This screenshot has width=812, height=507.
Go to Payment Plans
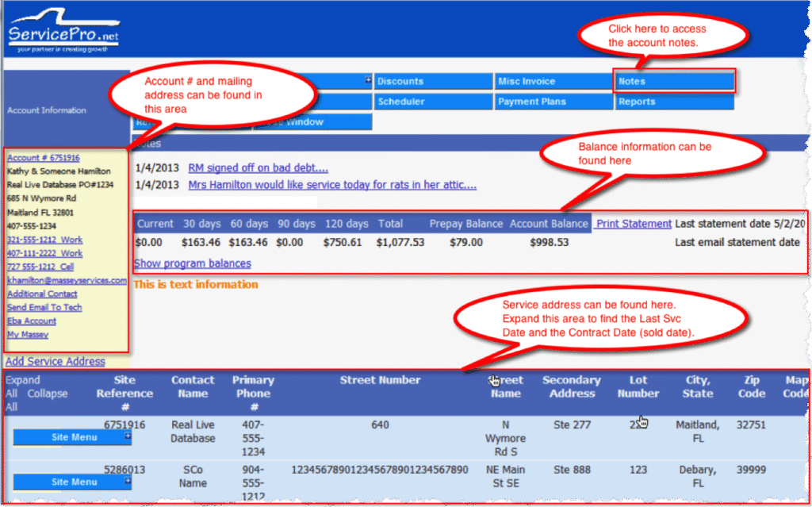click(553, 102)
